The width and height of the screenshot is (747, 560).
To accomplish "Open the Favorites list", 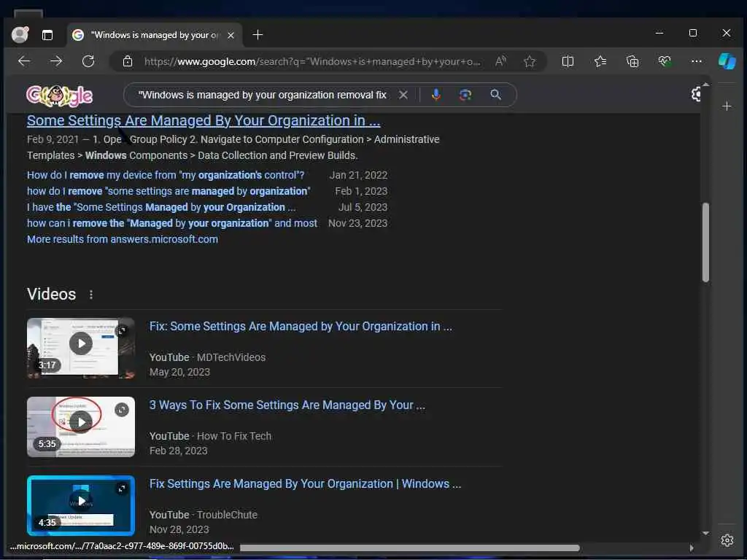I will (600, 61).
